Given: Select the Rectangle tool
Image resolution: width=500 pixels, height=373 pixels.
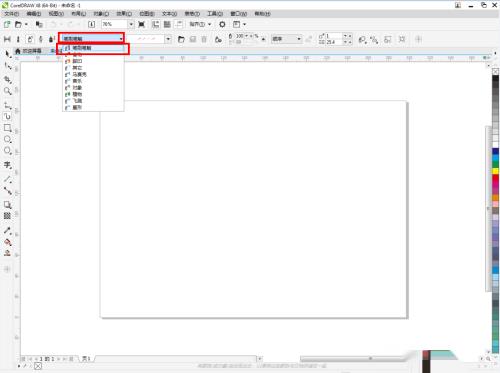Looking at the screenshot, I should [8, 128].
